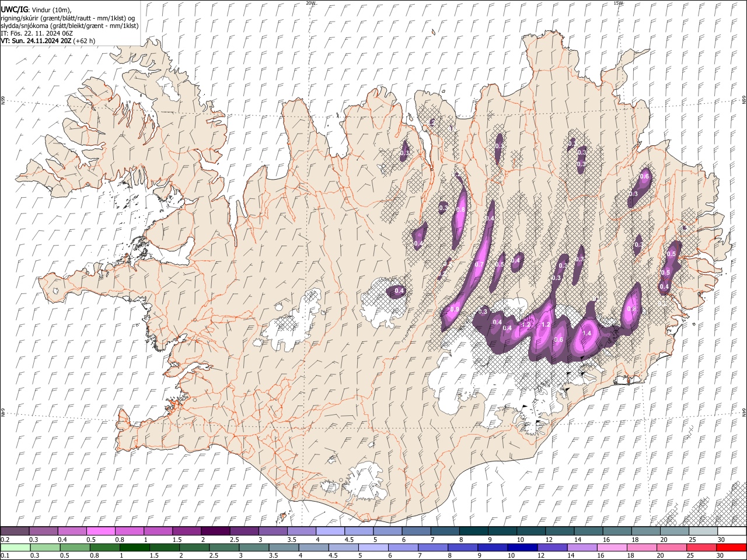Click the initial time IT: Fös. 22. 11. 2024 06Z

(37, 33)
